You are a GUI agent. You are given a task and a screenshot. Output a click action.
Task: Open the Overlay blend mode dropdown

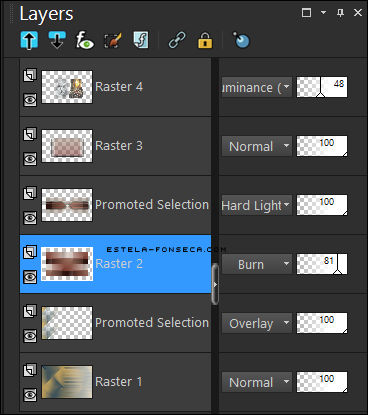point(257,323)
